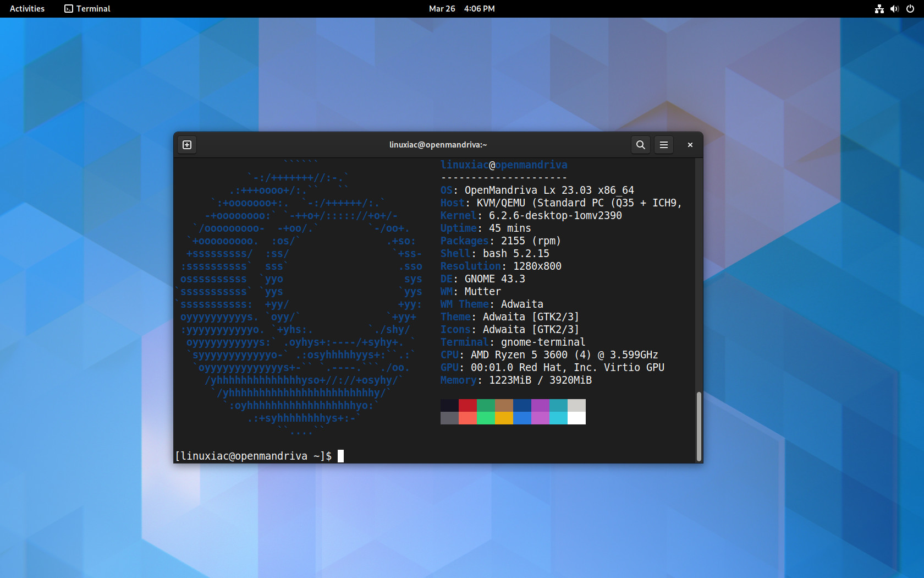
Task: Click the header 'linuxiac@openmandriva' in neofetch output
Action: (x=504, y=165)
